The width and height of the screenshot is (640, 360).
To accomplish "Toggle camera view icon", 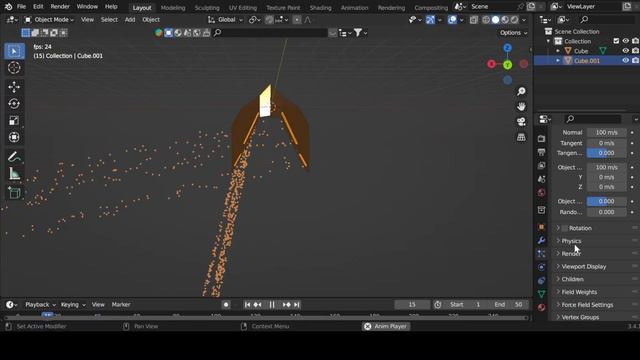I will tap(521, 122).
